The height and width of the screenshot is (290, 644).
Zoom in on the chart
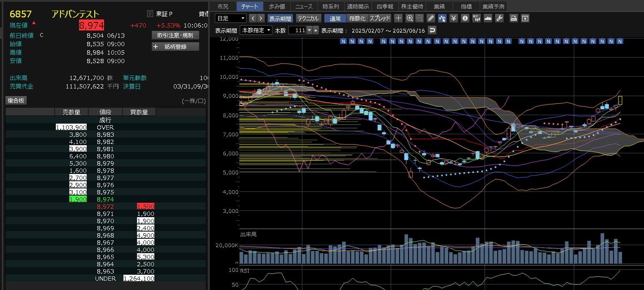click(x=409, y=18)
